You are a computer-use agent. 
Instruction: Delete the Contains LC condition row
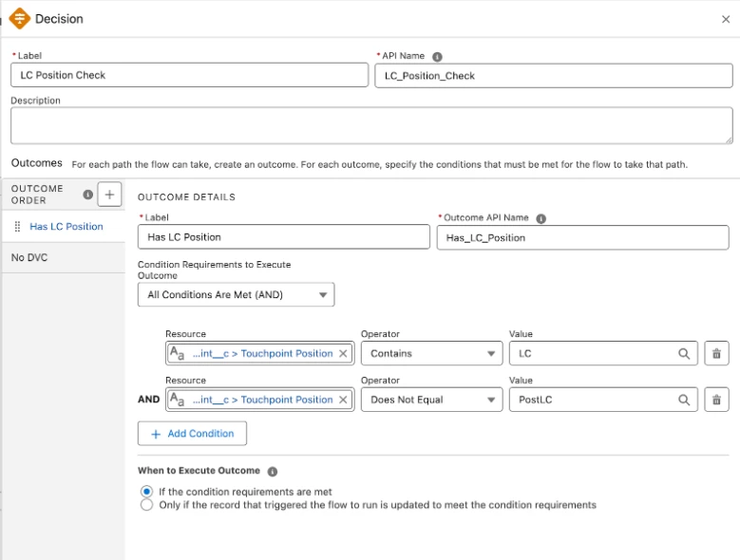pyautogui.click(x=716, y=354)
